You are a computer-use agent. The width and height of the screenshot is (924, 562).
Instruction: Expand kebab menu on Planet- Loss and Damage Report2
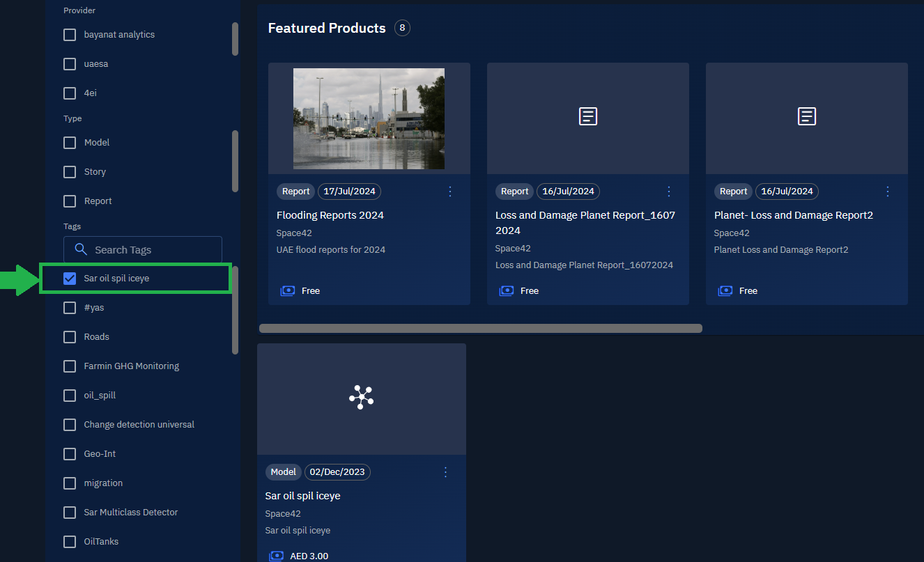coord(888,192)
